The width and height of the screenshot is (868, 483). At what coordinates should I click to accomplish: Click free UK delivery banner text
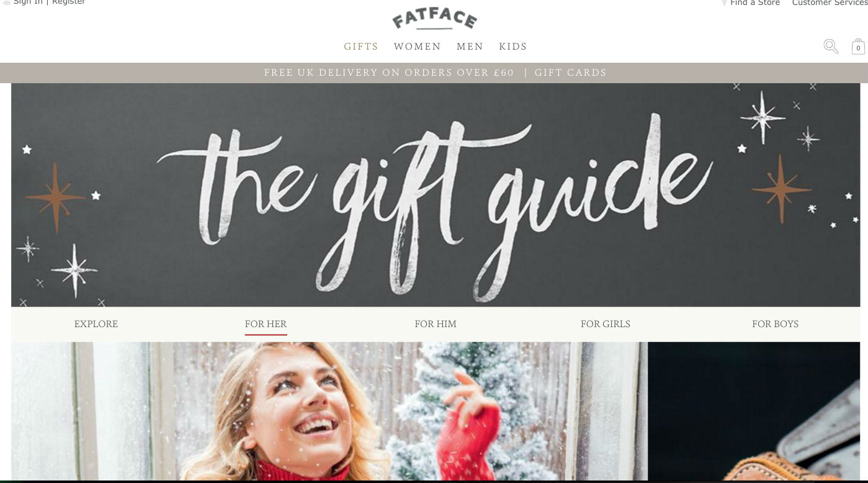point(389,73)
